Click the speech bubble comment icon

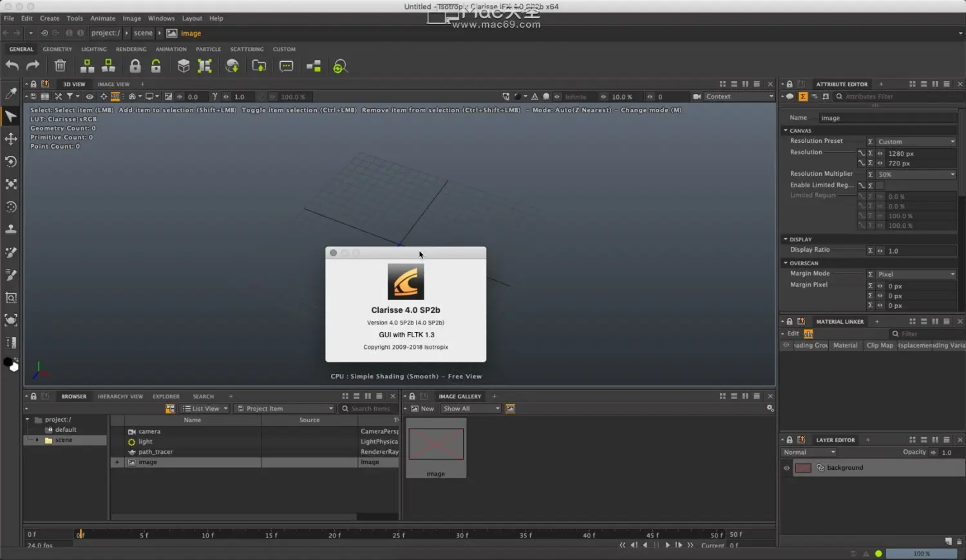tap(287, 66)
